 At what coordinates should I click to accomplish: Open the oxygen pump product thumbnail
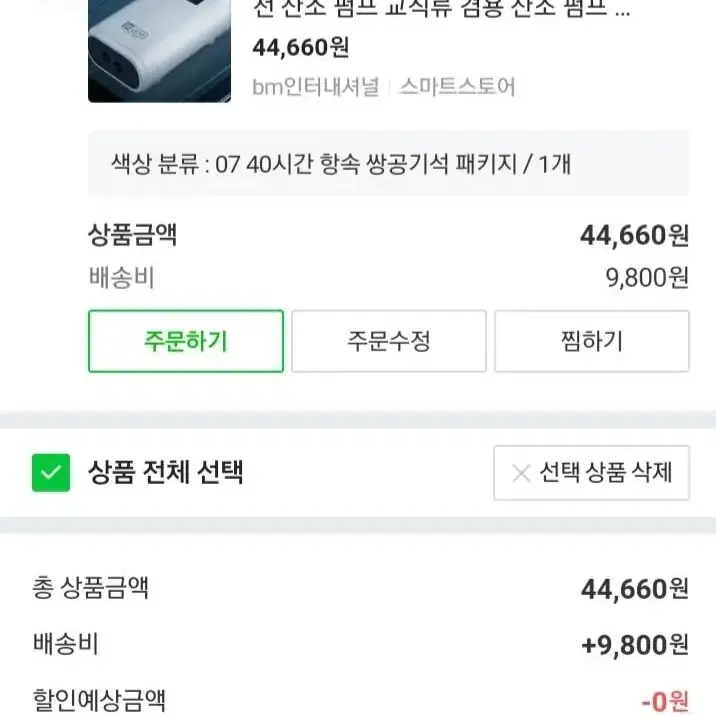pos(159,50)
